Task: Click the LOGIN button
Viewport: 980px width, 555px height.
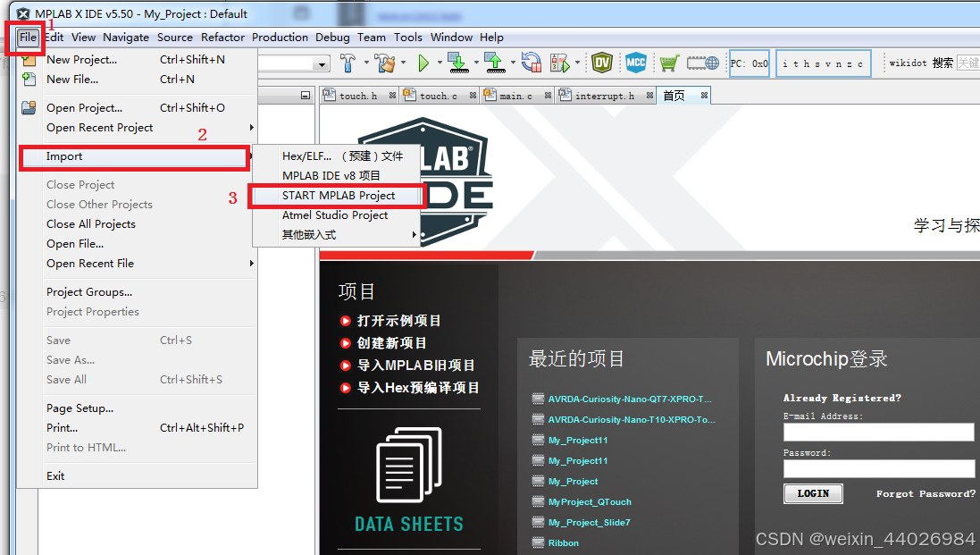Action: click(813, 493)
